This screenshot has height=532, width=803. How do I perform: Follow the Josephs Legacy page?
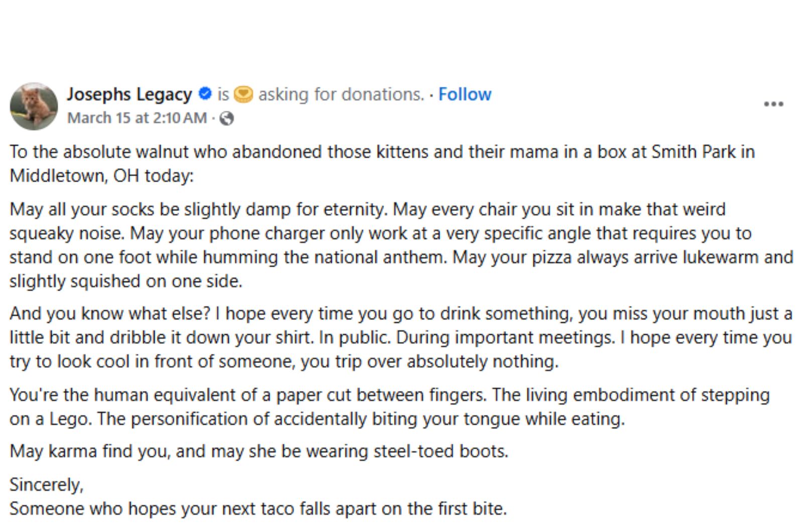[465, 94]
